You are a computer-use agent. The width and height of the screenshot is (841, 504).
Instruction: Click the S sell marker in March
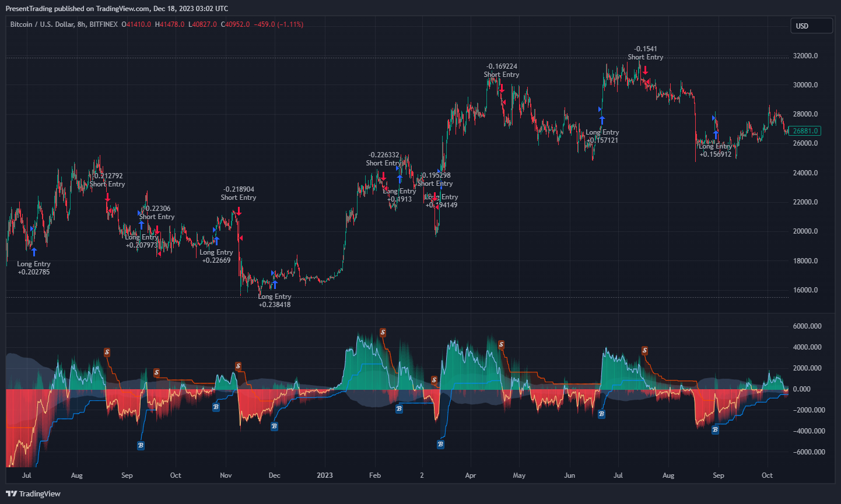(434, 380)
